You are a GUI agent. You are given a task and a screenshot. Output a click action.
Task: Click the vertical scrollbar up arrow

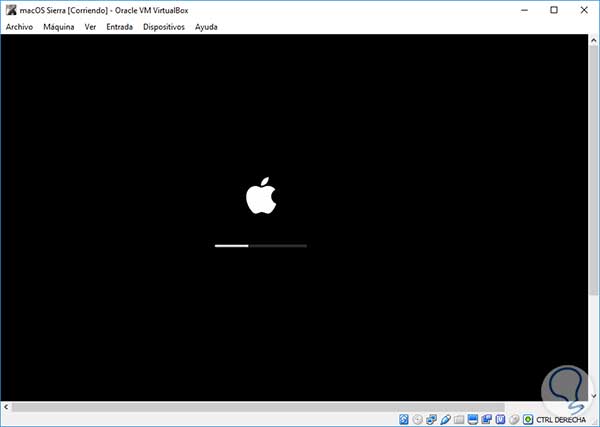click(x=594, y=40)
